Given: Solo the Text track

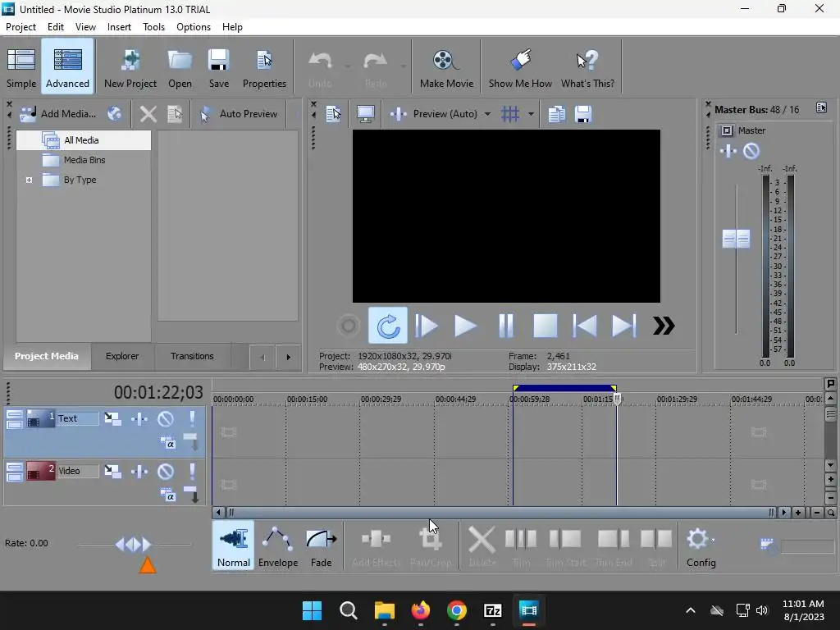Looking at the screenshot, I should tap(192, 418).
